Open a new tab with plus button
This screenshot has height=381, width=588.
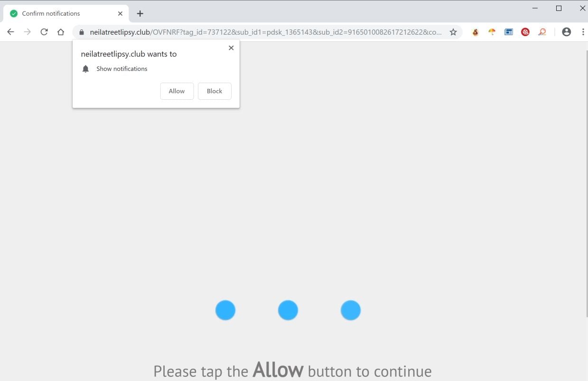(x=140, y=14)
